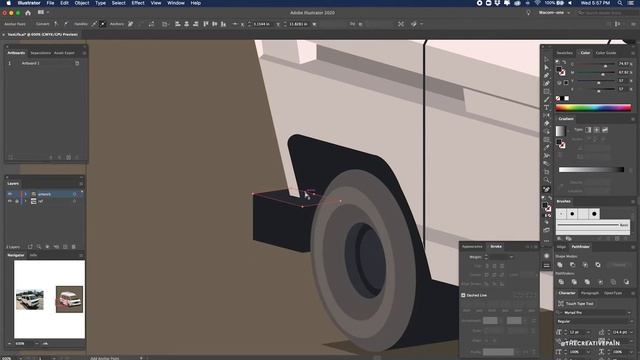Click Intersect shape mode icon
The height and width of the screenshot is (360, 640).
585,265
